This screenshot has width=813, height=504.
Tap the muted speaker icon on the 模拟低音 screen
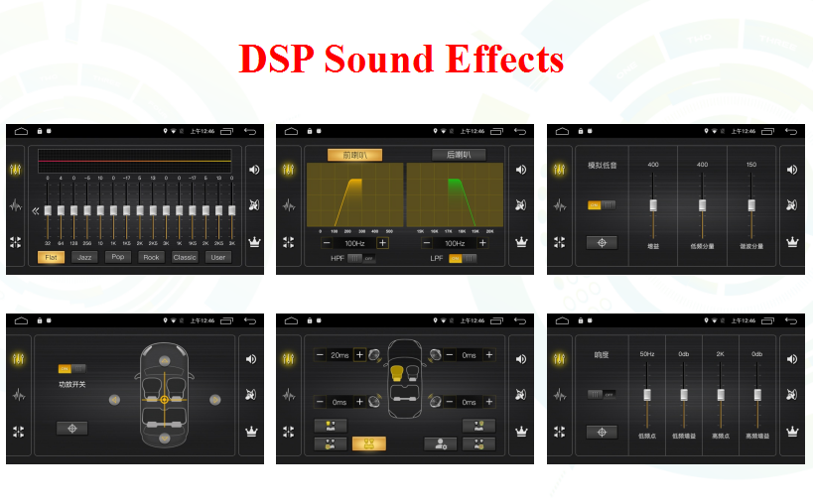[792, 205]
